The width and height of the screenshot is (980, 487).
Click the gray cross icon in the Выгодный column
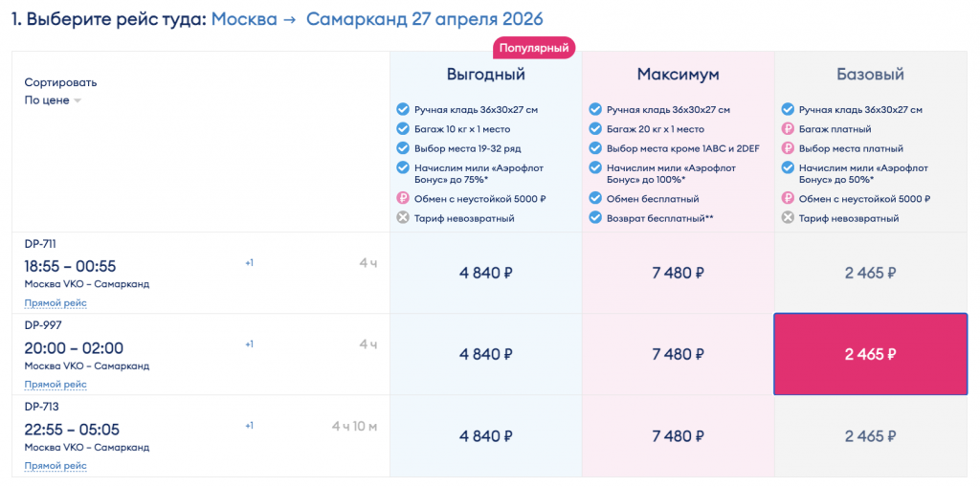point(403,218)
